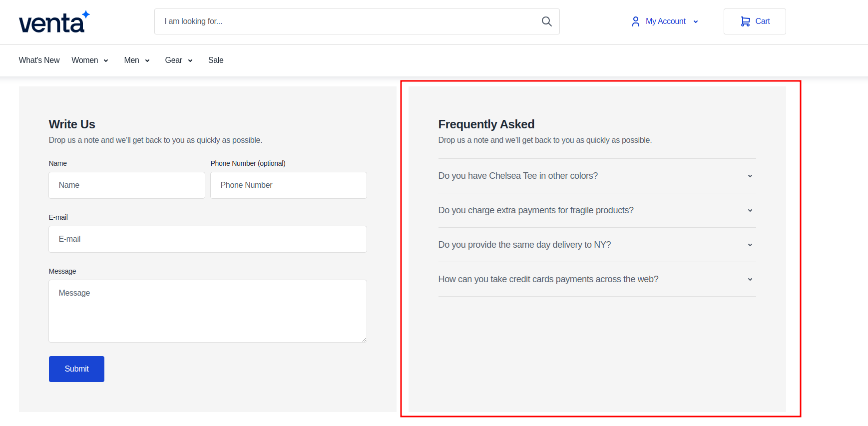Expand the Gear menu chevron
868x426 pixels.
(x=190, y=60)
